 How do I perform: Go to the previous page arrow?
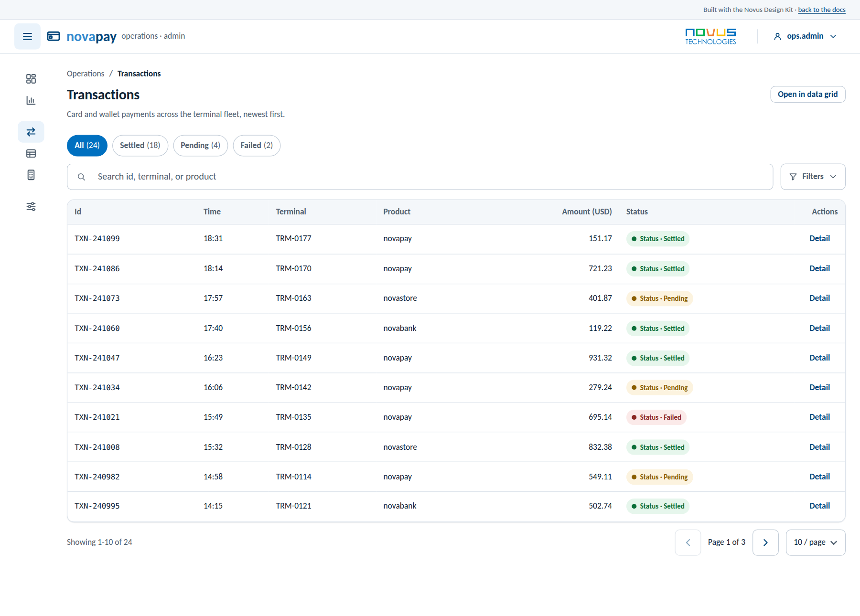688,542
